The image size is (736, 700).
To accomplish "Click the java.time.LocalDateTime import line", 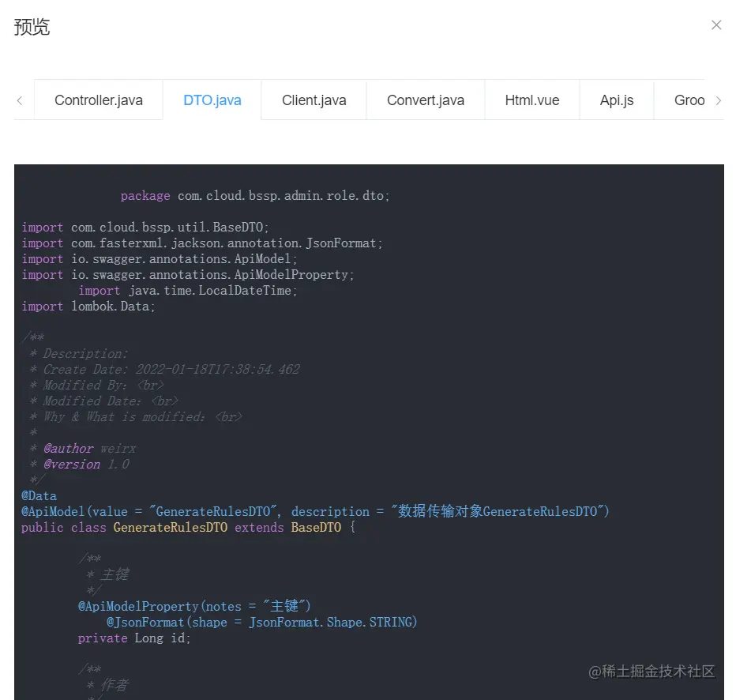I will 188,291.
